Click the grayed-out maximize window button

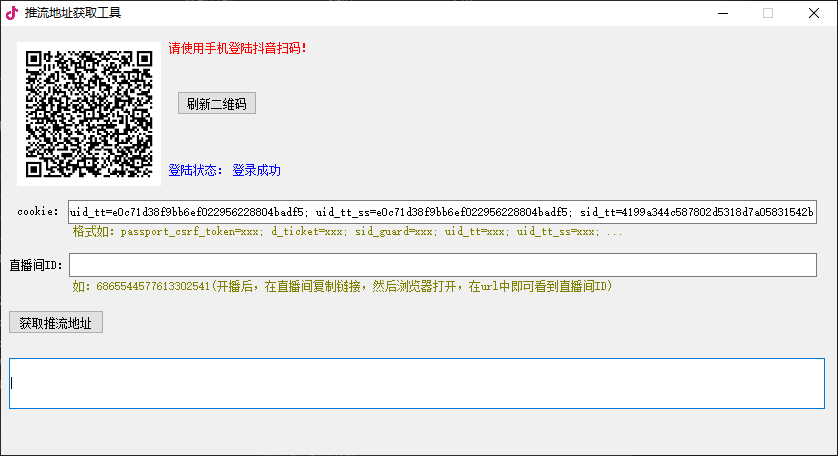click(768, 13)
